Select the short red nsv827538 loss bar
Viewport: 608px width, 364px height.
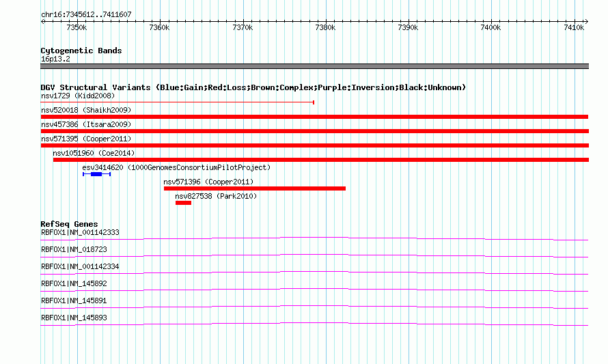(x=183, y=203)
